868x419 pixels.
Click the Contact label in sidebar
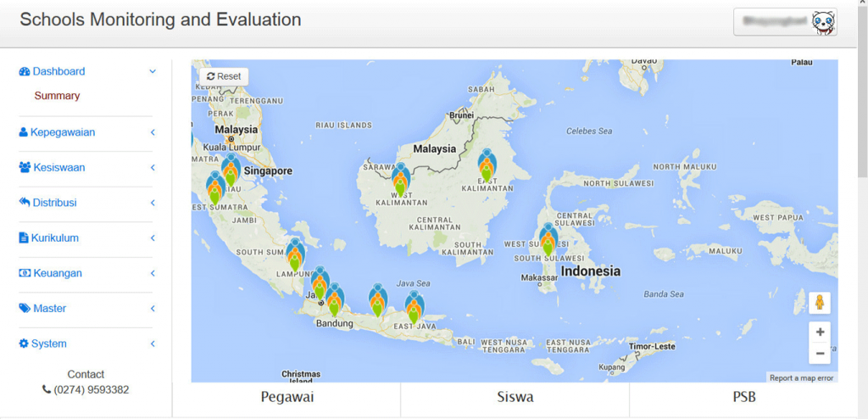pyautogui.click(x=86, y=375)
